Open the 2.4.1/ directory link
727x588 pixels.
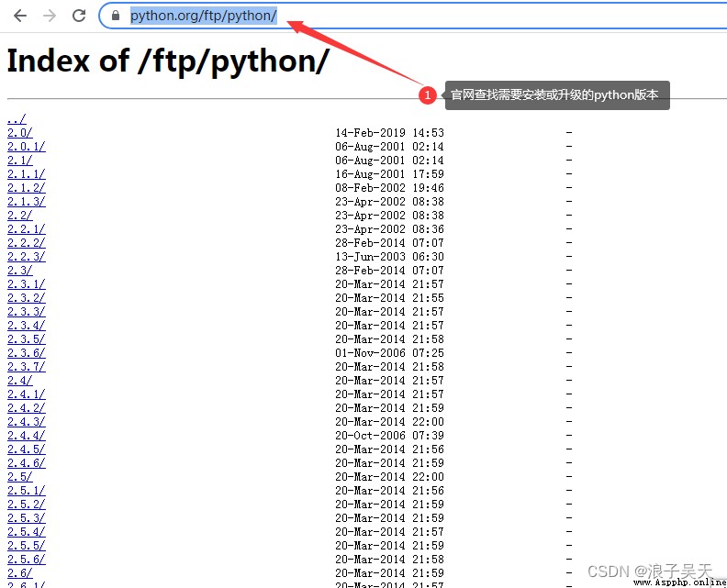(27, 394)
